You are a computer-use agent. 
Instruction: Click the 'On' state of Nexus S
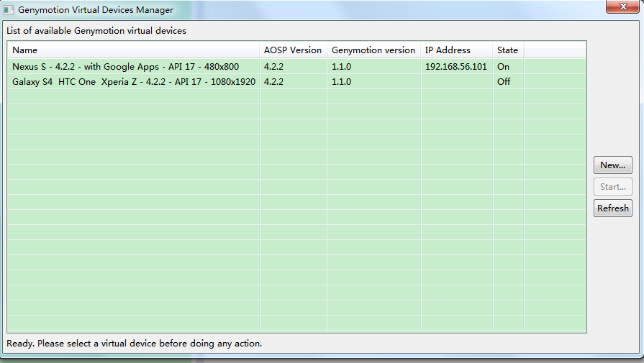[503, 66]
